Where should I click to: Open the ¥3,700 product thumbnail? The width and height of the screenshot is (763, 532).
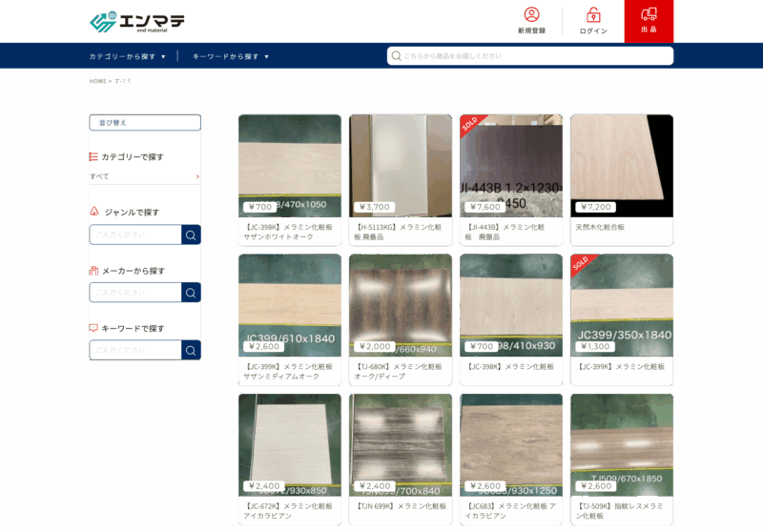pos(401,166)
